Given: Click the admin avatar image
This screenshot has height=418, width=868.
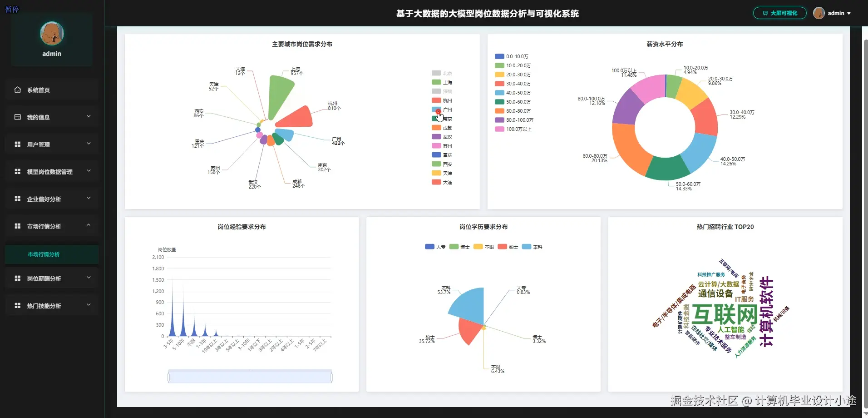Looking at the screenshot, I should [x=819, y=12].
